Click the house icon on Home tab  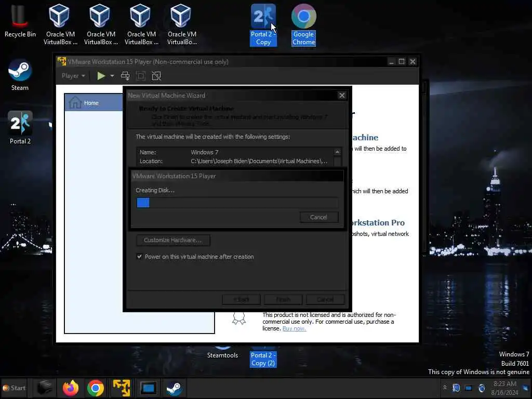[x=75, y=102]
